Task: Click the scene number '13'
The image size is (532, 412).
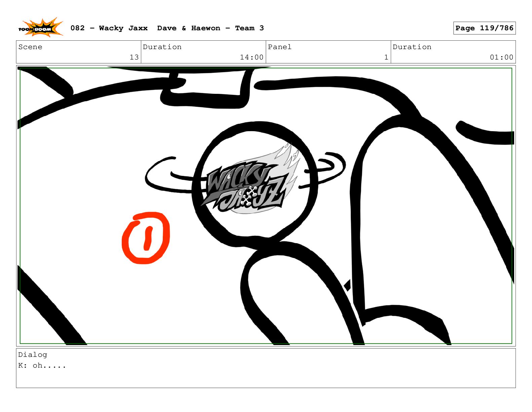Action: click(134, 57)
